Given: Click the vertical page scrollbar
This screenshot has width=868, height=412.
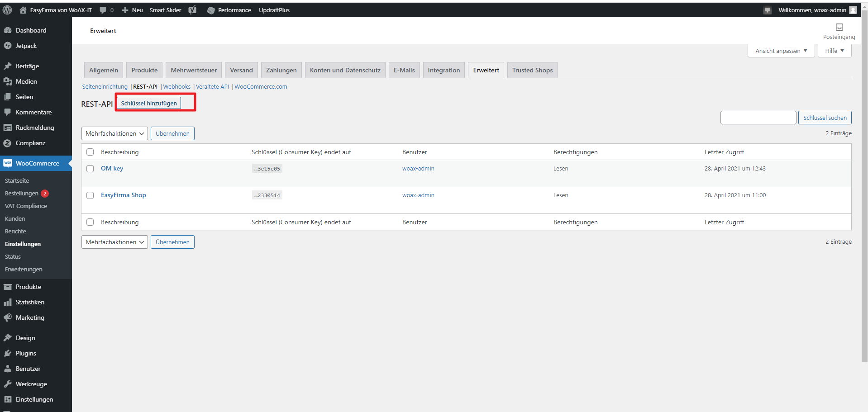Looking at the screenshot, I should (x=864, y=181).
